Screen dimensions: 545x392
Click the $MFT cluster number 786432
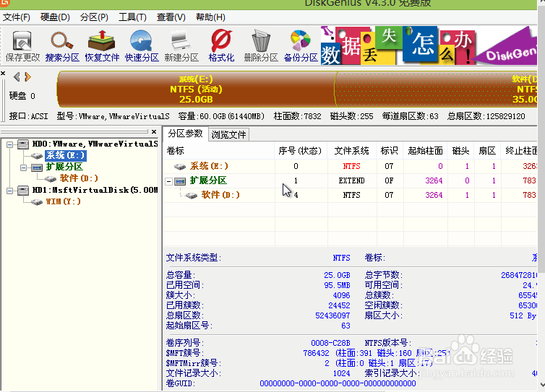[x=316, y=353]
